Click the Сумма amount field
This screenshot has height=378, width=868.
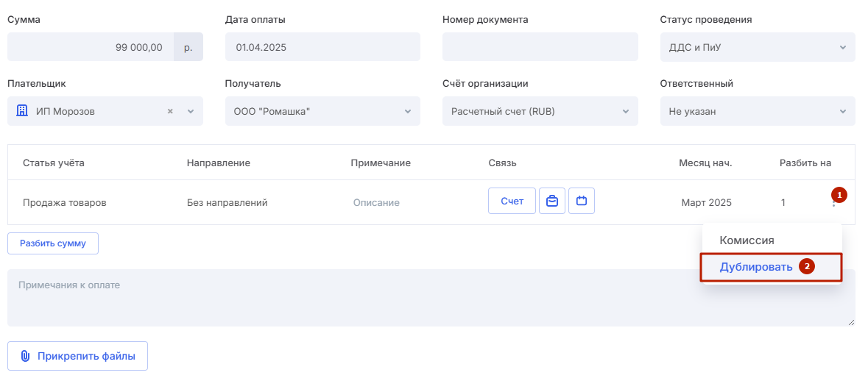[x=91, y=47]
